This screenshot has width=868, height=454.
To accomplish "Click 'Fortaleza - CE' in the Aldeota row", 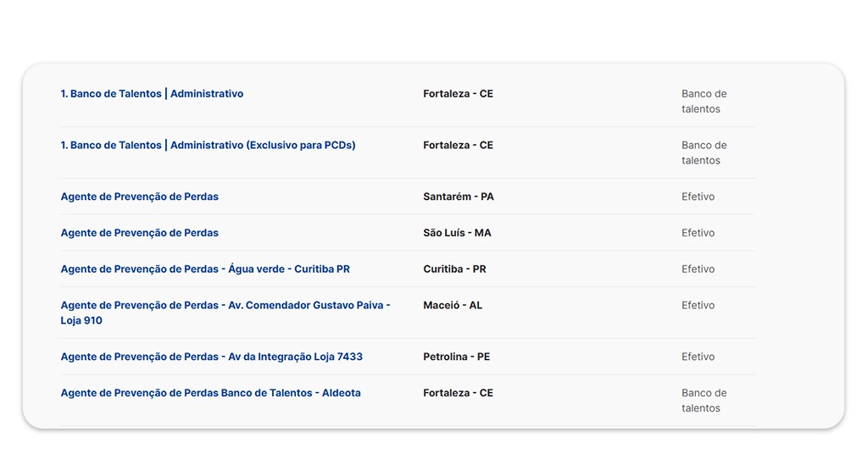I will 458,393.
